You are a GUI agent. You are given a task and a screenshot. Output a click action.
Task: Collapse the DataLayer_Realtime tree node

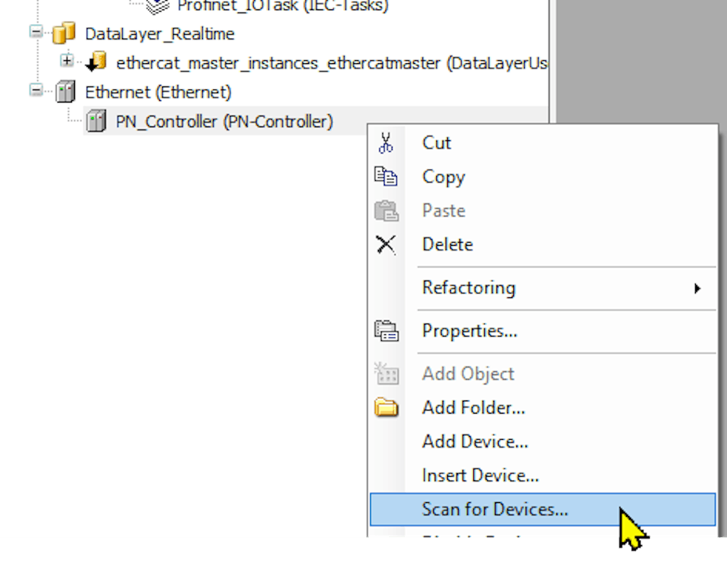(x=36, y=32)
